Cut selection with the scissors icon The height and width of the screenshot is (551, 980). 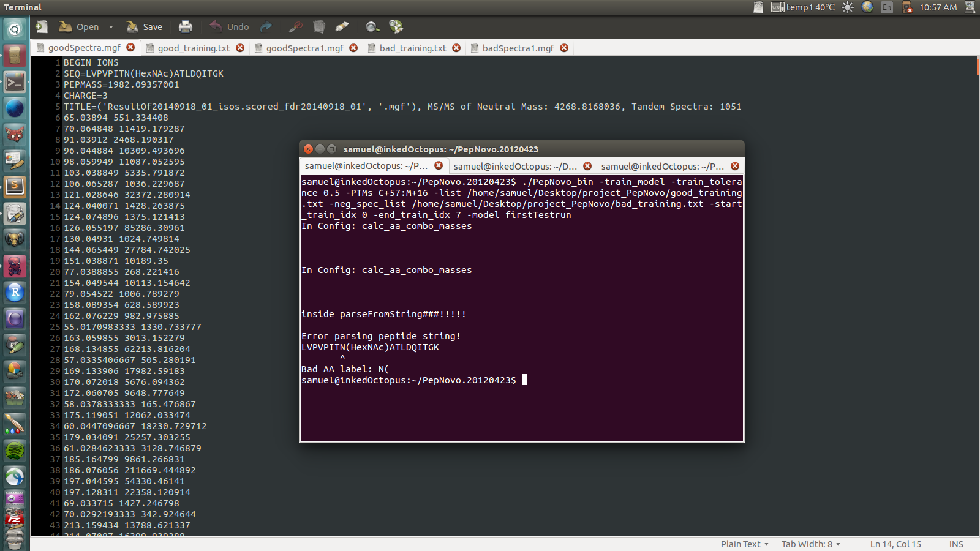(296, 27)
